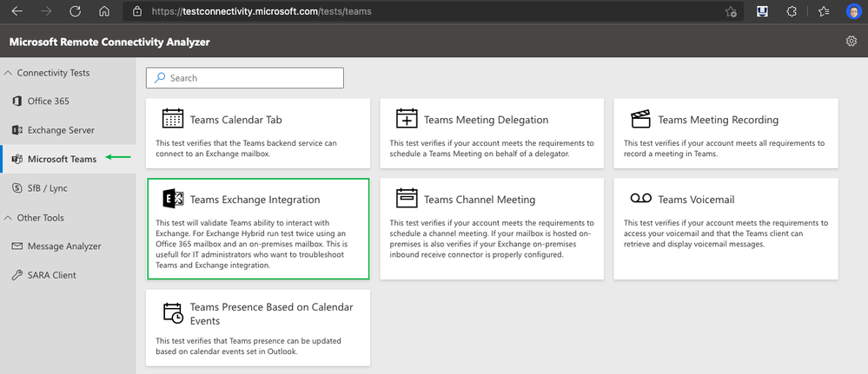Screen dimensions: 868x374
Task: Select SfB / Lync in the sidebar
Action: (x=68, y=188)
